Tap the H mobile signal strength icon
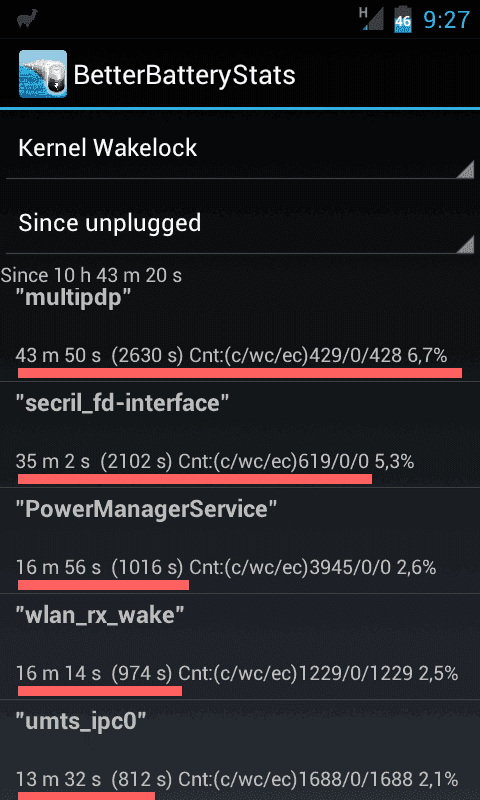The image size is (480, 800). click(371, 18)
